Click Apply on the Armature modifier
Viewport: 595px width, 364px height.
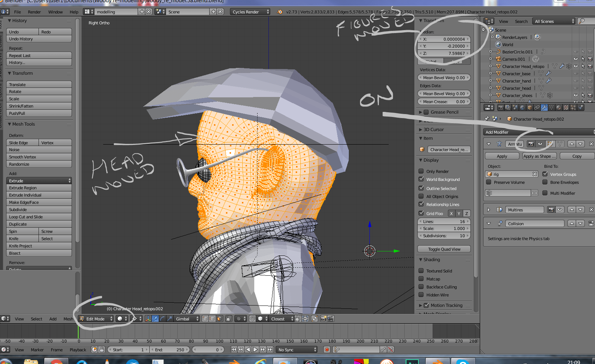pos(502,156)
